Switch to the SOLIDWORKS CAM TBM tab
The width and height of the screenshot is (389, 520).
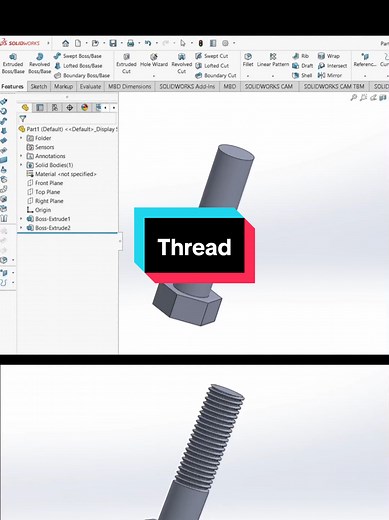pyautogui.click(x=334, y=86)
